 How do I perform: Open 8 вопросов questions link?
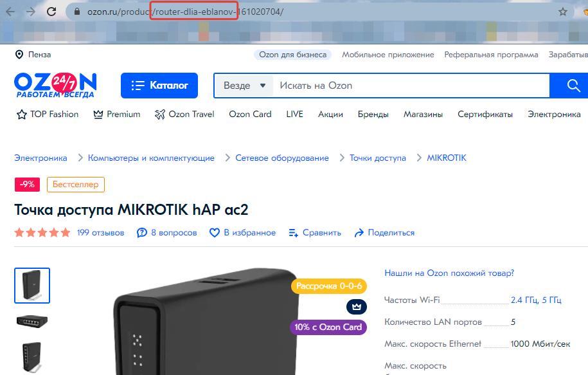tap(167, 233)
